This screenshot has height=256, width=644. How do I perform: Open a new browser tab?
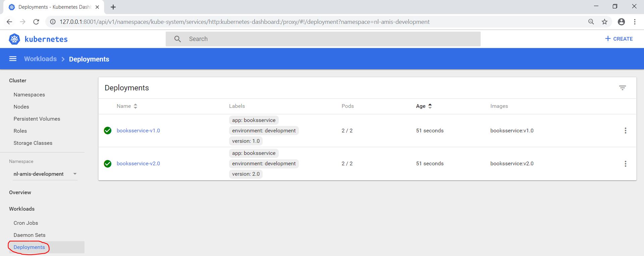pos(113,7)
